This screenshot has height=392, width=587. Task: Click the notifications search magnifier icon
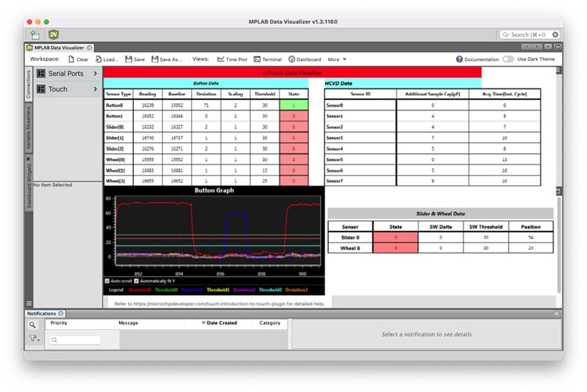[x=33, y=325]
